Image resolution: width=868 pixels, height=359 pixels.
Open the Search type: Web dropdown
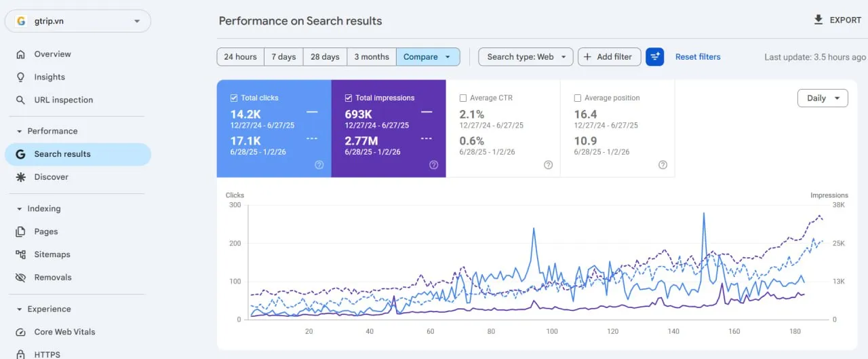(x=526, y=57)
